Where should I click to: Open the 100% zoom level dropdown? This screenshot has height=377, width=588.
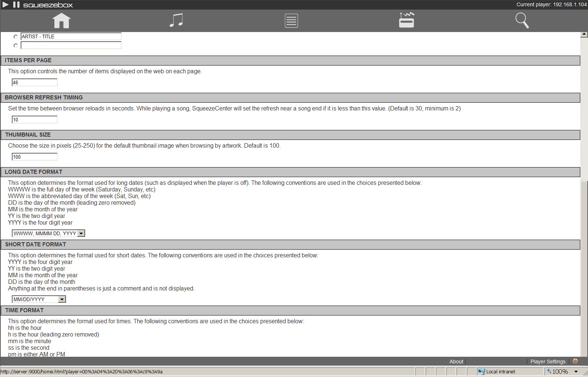tap(576, 371)
